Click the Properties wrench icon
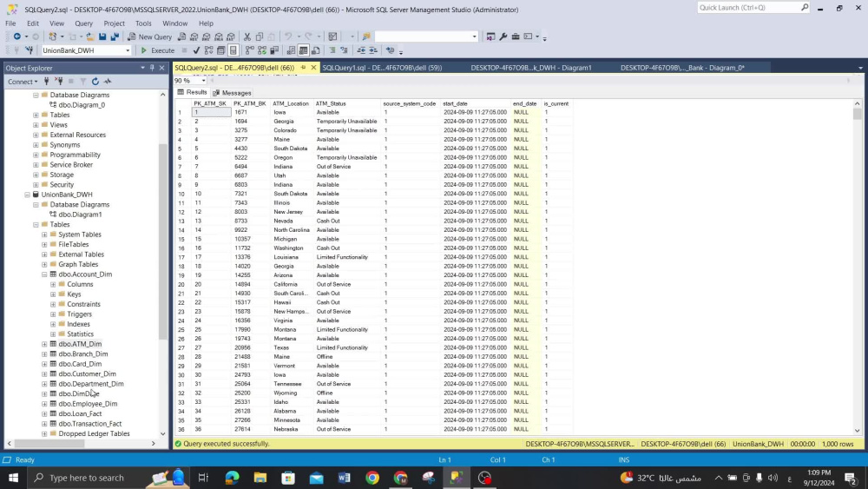This screenshot has height=489, width=868. (503, 36)
